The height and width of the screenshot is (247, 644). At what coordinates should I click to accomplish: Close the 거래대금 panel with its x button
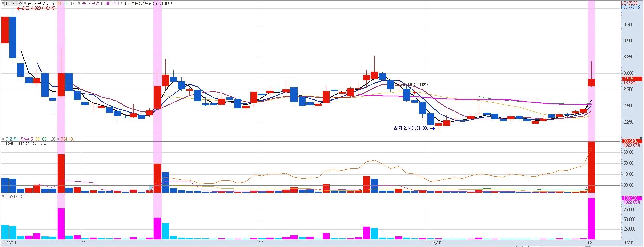point(641,196)
